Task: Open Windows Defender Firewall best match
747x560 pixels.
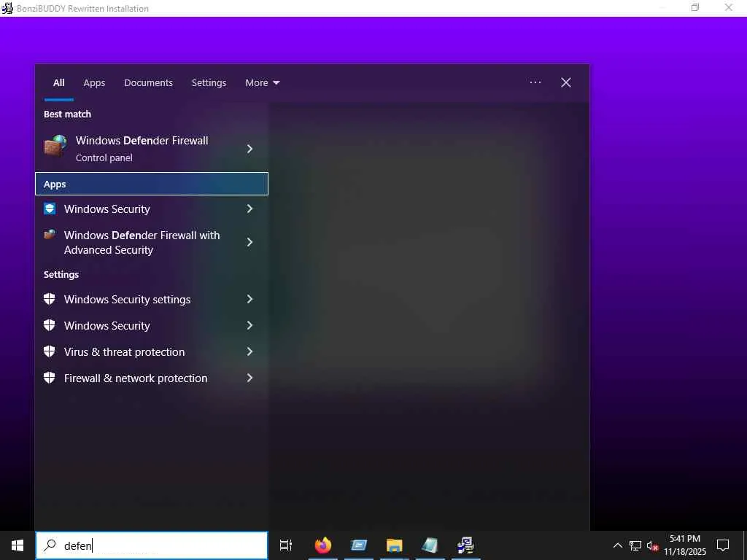Action: pyautogui.click(x=152, y=149)
